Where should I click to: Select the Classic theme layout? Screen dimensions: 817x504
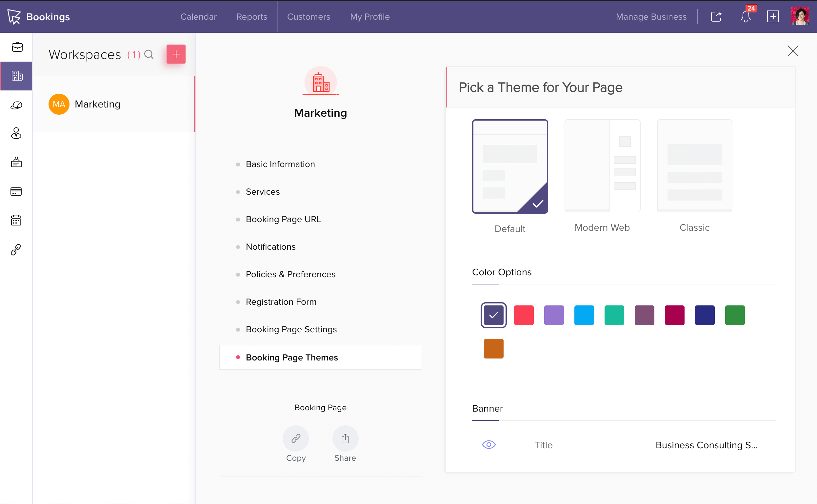tap(694, 166)
